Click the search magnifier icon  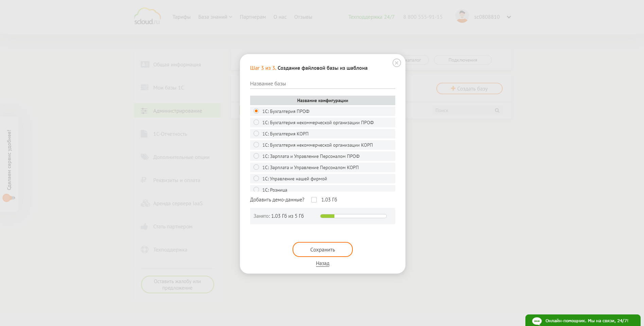(497, 111)
